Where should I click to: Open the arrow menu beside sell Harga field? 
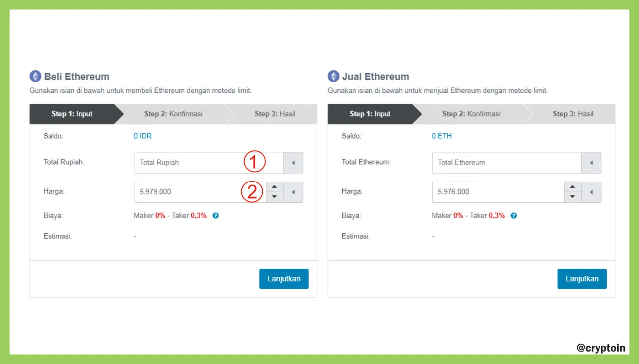pos(591,192)
